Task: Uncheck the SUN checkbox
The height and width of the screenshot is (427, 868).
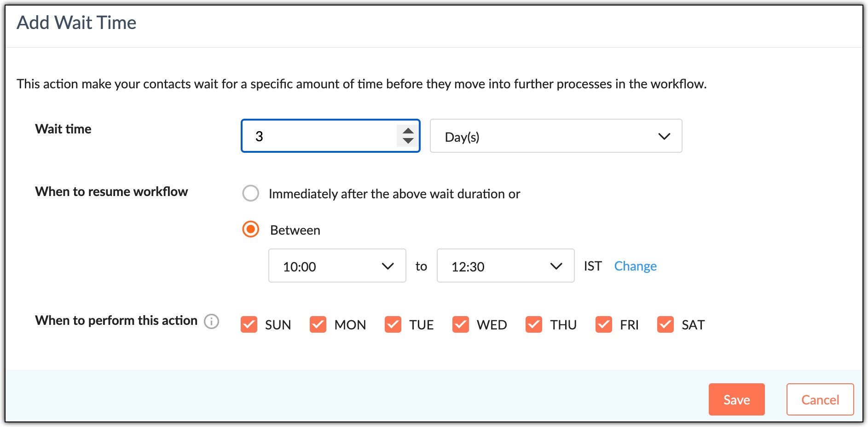Action: 249,324
